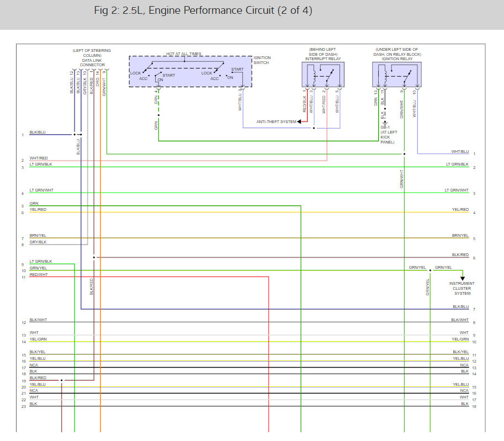This screenshot has height=441, width=504.
Task: Select the interrupt relay component box
Action: tap(323, 75)
